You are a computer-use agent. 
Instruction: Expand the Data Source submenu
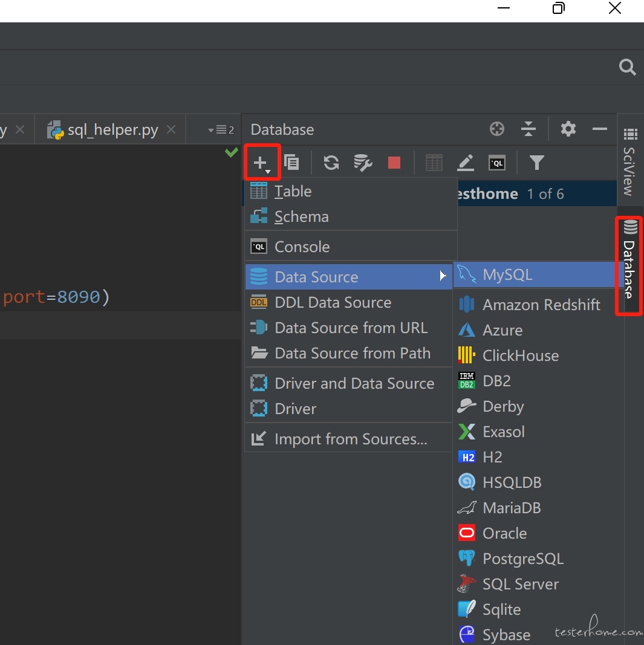click(x=348, y=277)
